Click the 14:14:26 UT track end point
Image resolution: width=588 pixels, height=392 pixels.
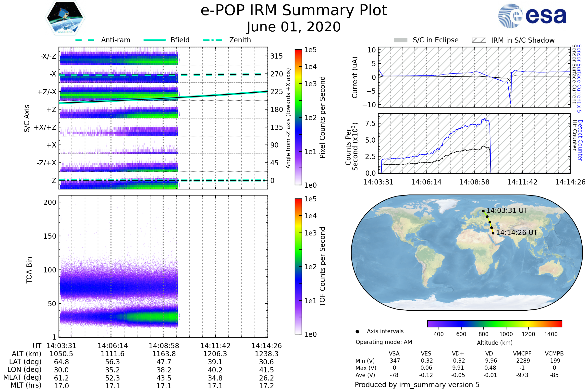(493, 233)
